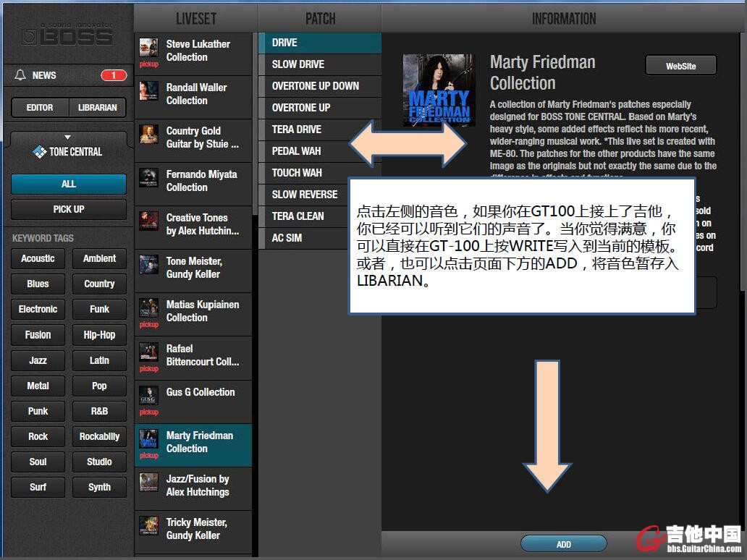Choose the TERA CLEAN patch
Viewport: 747px width, 560px height.
[x=297, y=216]
